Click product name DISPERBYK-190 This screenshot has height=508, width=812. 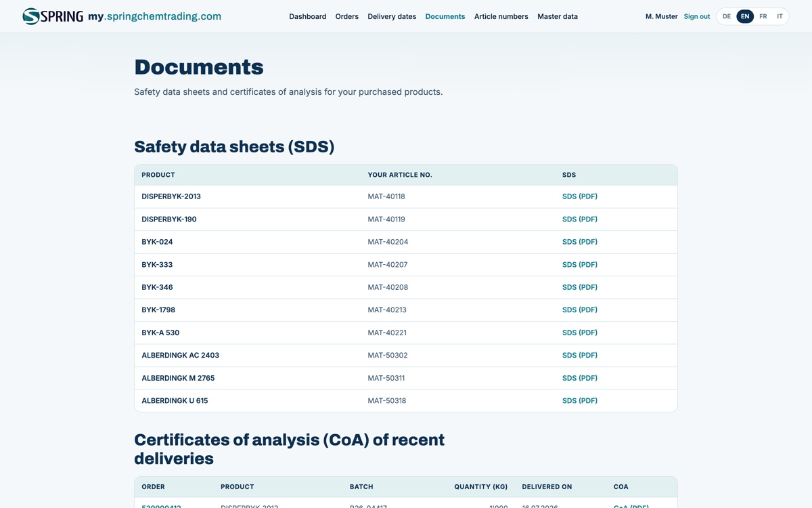169,219
